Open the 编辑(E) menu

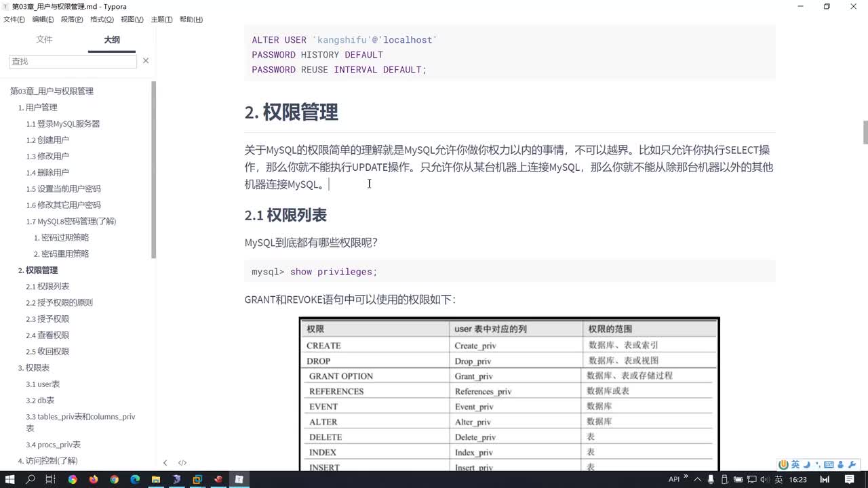point(43,19)
